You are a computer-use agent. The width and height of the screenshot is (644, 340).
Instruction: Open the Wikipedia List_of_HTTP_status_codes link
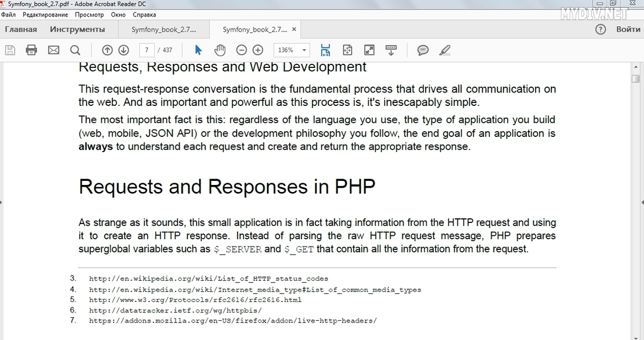(208, 279)
